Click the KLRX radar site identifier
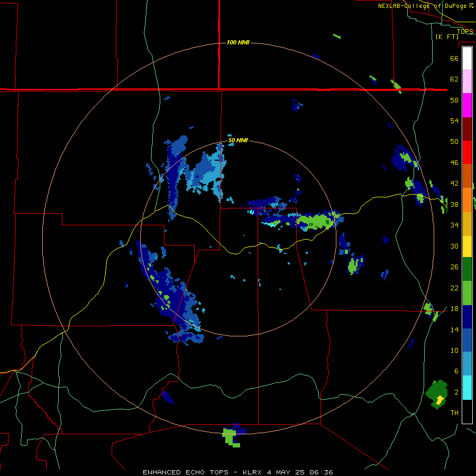This screenshot has width=476, height=476. [x=253, y=472]
